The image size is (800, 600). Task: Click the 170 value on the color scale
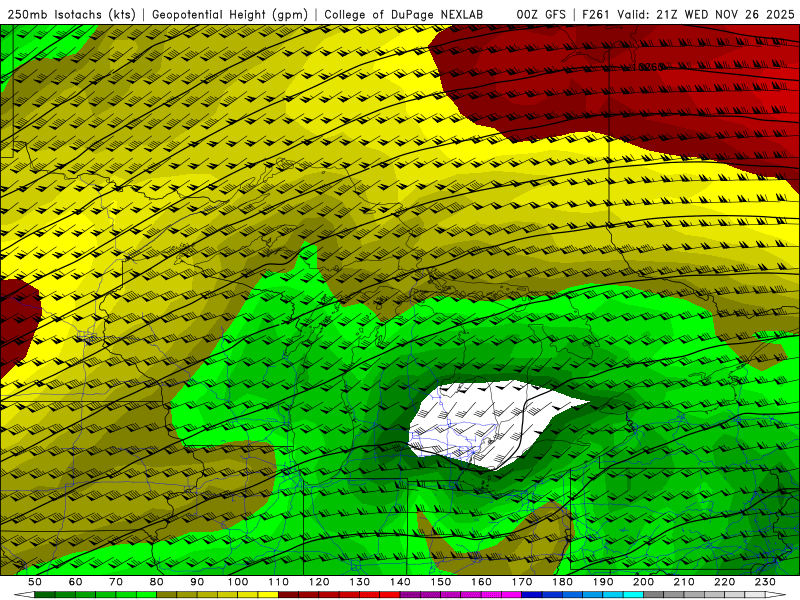click(522, 582)
